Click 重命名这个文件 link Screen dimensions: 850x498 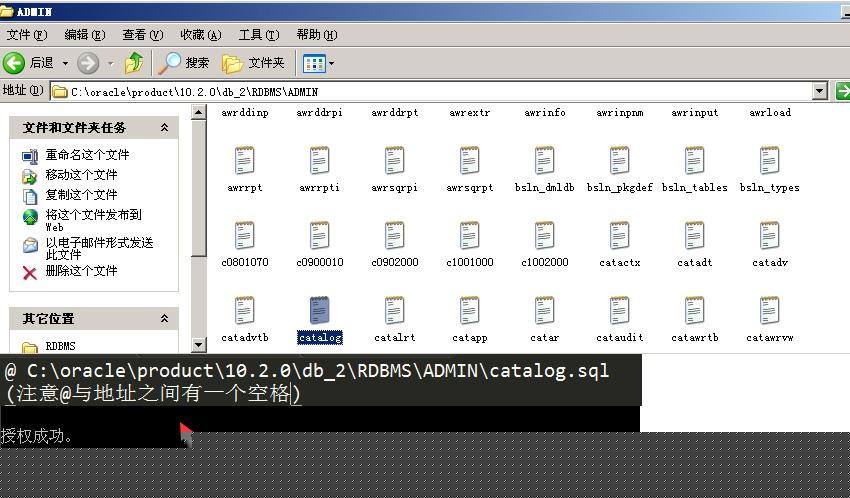tap(87, 156)
